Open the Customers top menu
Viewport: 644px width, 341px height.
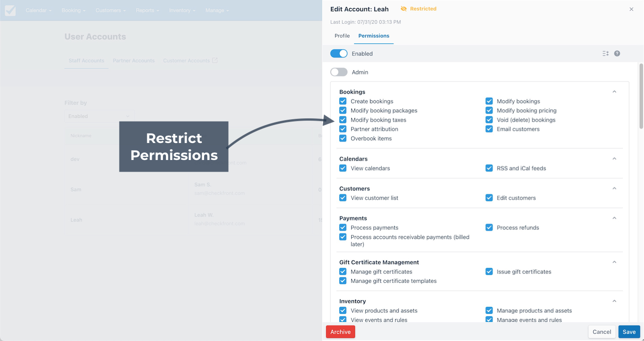tap(111, 10)
